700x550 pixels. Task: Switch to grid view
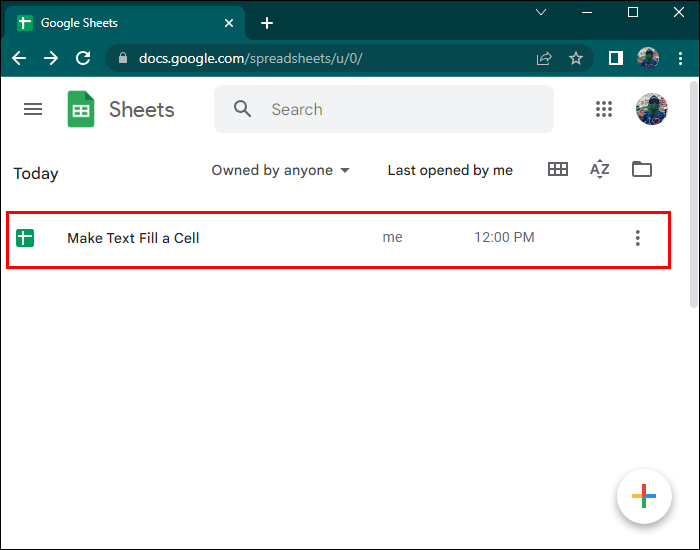point(558,170)
